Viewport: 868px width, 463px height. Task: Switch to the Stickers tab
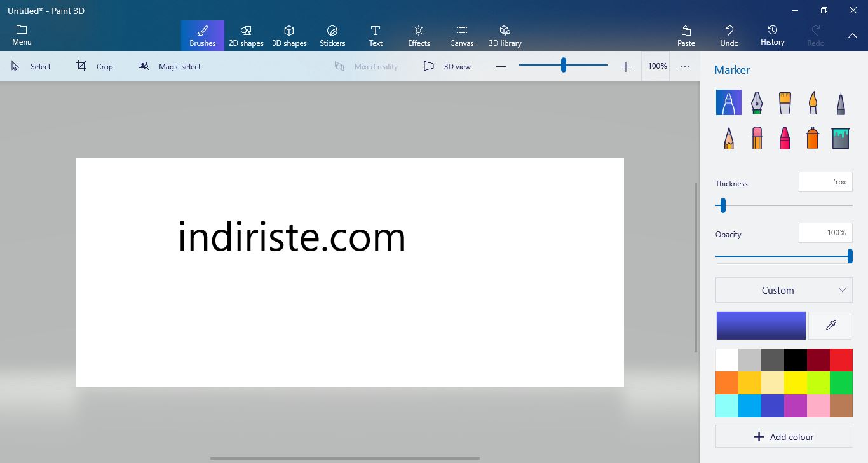point(332,36)
